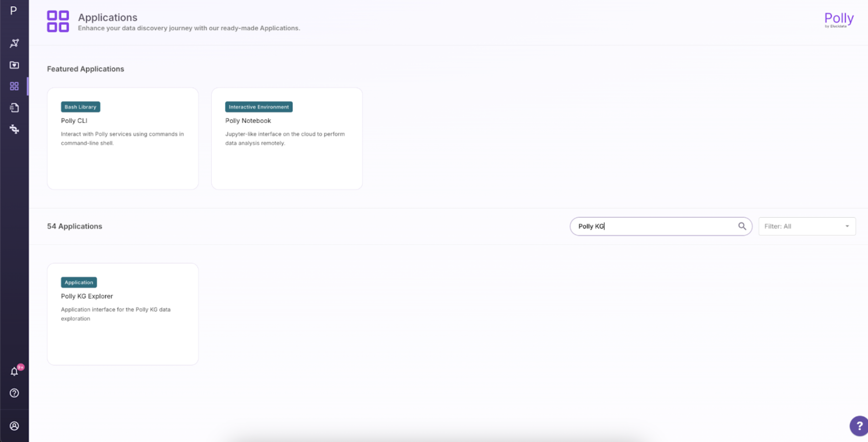This screenshot has width=868, height=442.
Task: Click the Applications page title
Action: 108,17
